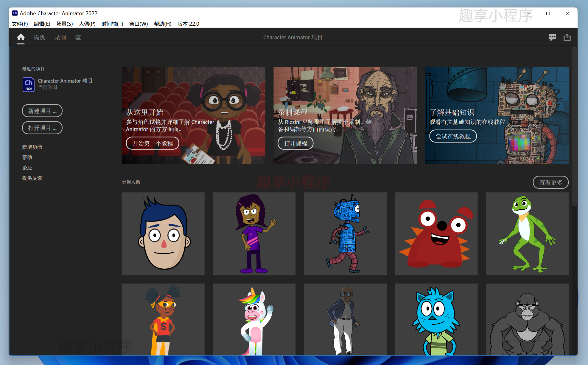Screen dimensions: 588x365
Task: Click 尝试在线教程 button
Action: pos(453,136)
